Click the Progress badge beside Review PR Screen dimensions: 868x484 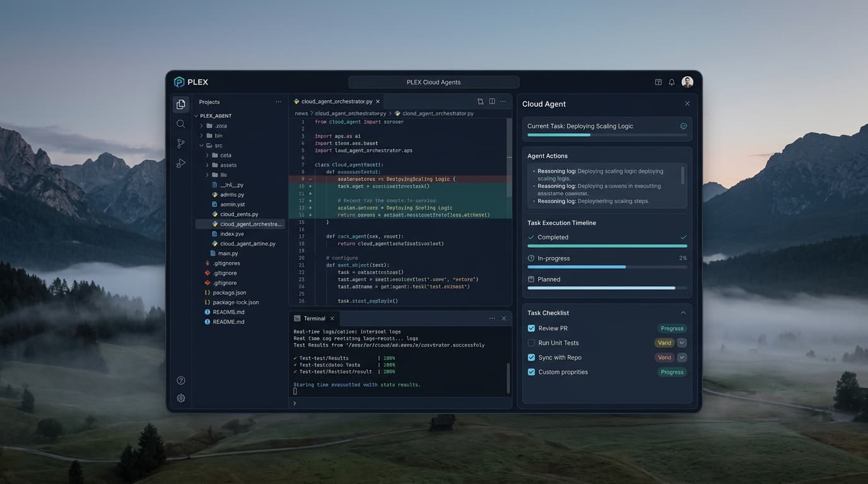pos(672,328)
